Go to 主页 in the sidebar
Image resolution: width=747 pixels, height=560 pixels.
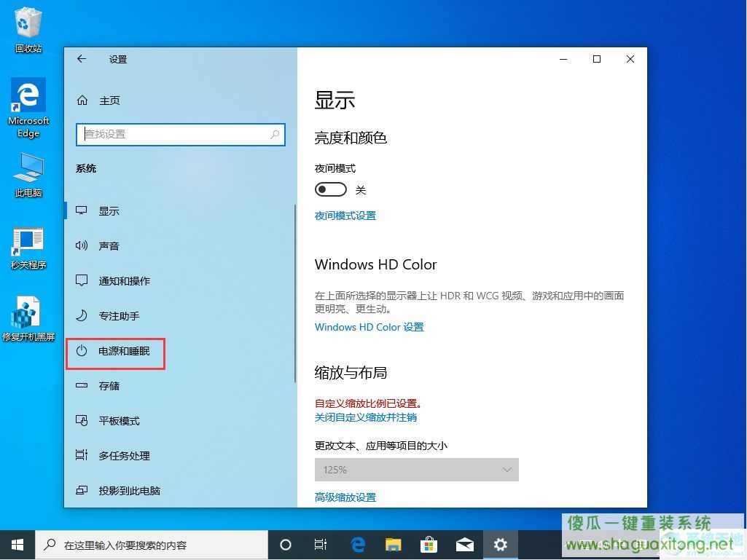point(109,100)
